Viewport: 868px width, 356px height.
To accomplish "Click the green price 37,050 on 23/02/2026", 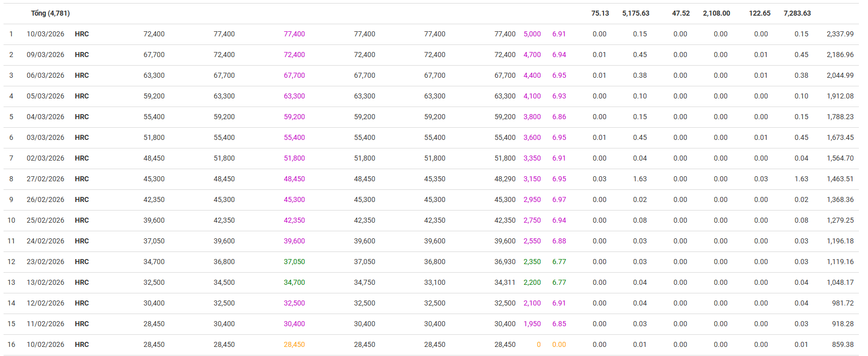I will click(294, 262).
